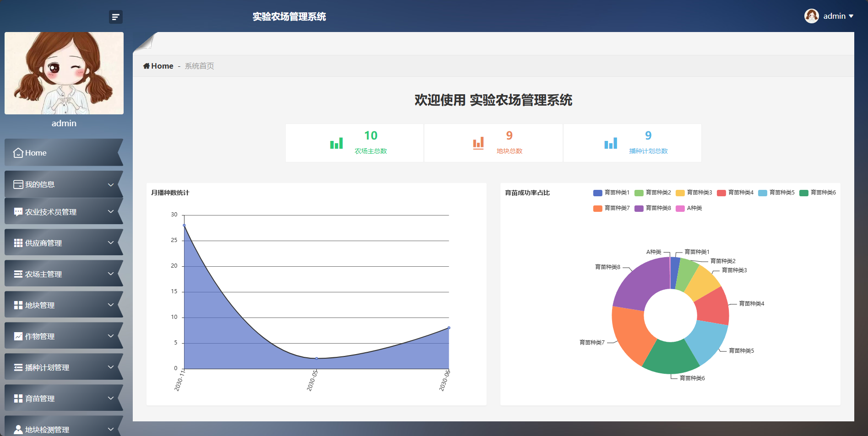This screenshot has height=436, width=868.
Task: Toggle 育苗种类4 legend swatch
Action: point(721,193)
